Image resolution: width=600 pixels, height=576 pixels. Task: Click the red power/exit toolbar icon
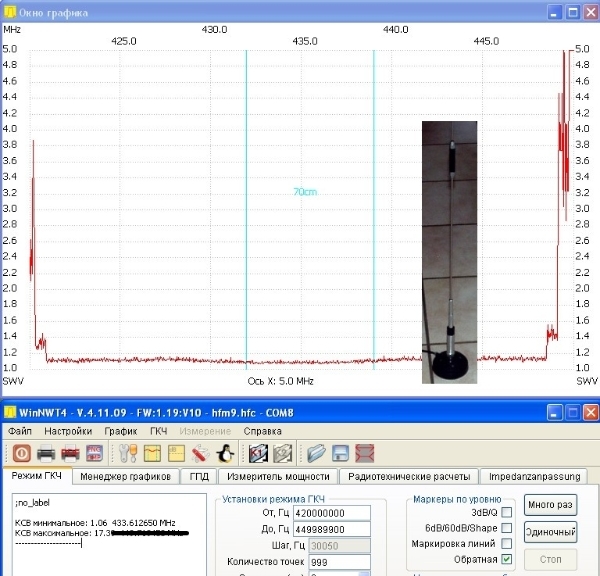tap(22, 454)
